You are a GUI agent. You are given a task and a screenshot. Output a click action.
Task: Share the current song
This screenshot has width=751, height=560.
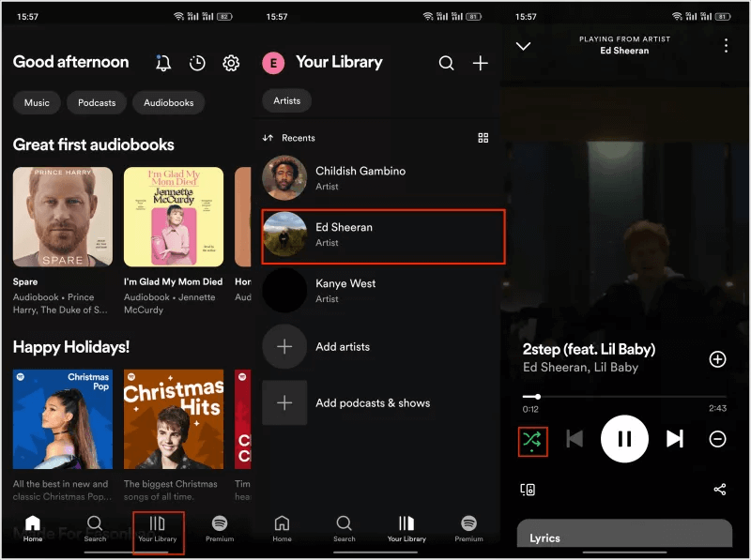click(x=719, y=489)
